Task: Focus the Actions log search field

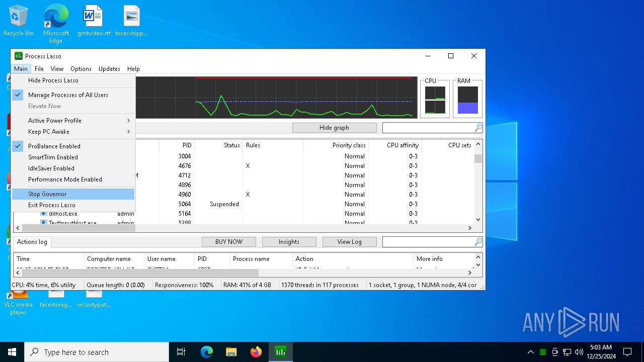Action: click(428, 242)
